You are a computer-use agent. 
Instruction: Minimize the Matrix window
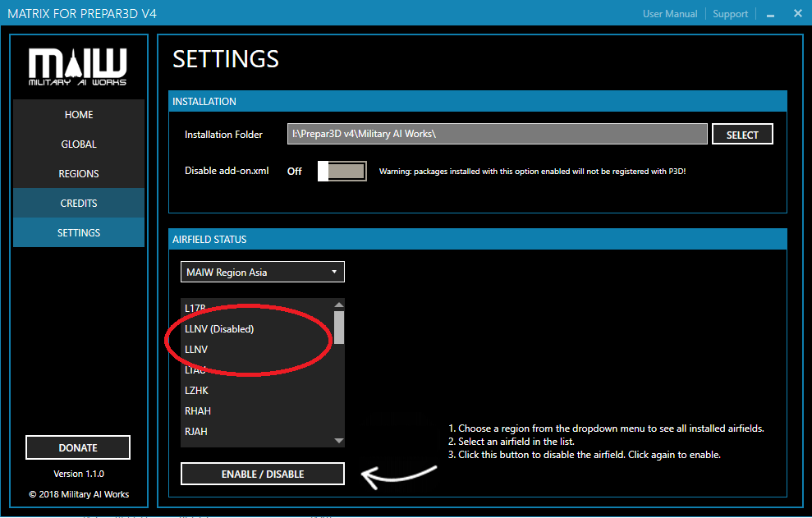click(770, 14)
